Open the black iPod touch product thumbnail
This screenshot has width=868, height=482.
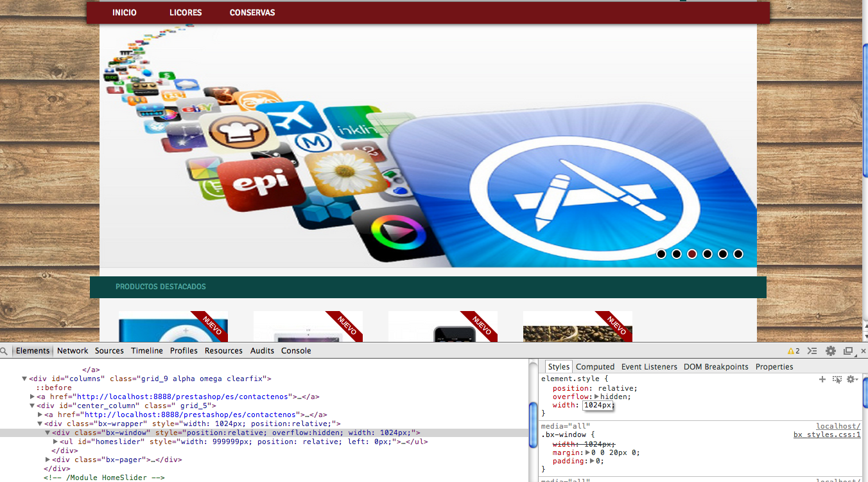[x=443, y=326]
